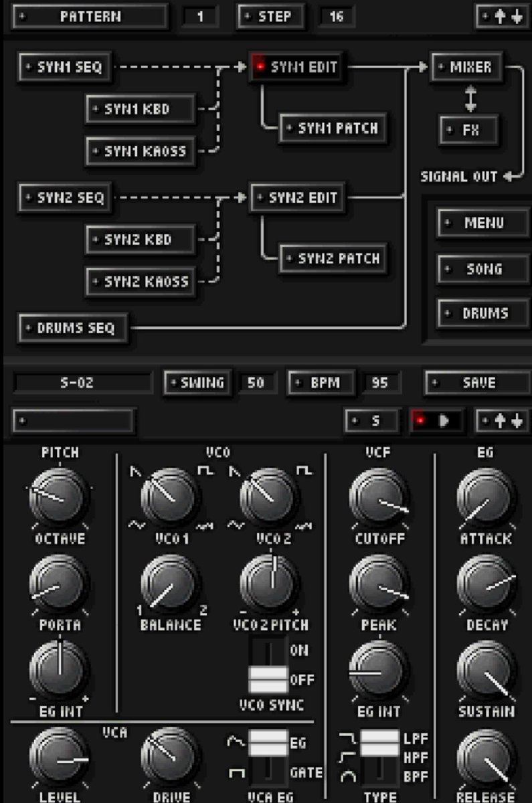
Task: Open the DRUMS page
Action: [483, 313]
